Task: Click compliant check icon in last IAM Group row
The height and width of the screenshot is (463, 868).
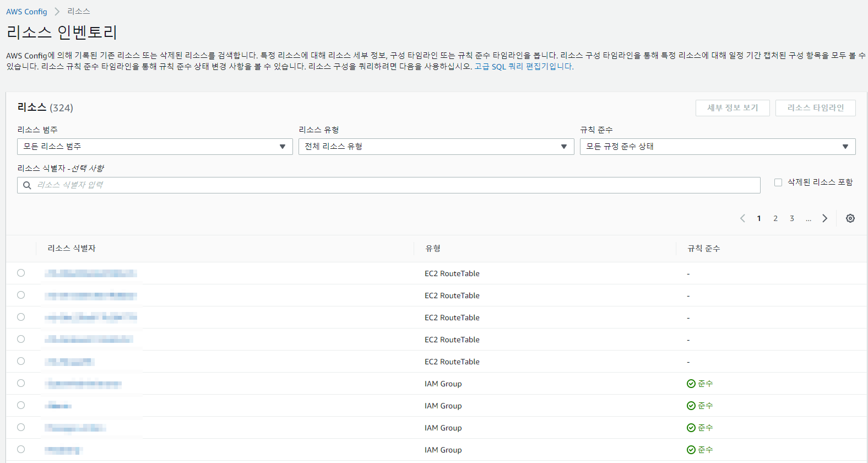Action: pos(691,450)
